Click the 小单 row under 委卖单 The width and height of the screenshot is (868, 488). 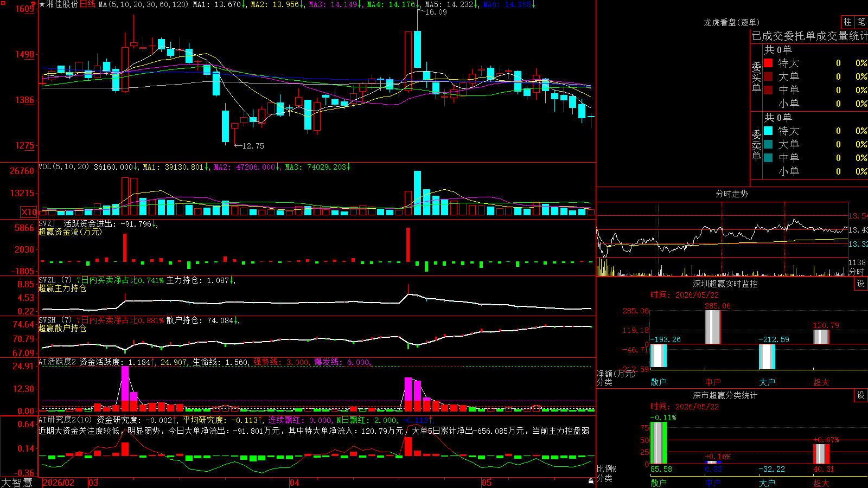[815, 171]
